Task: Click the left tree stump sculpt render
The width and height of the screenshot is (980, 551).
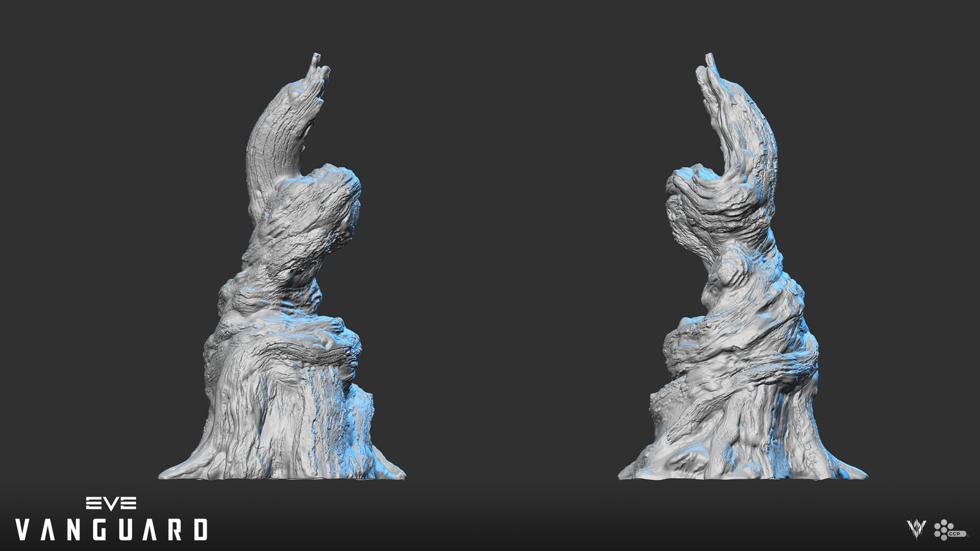Action: click(282, 266)
